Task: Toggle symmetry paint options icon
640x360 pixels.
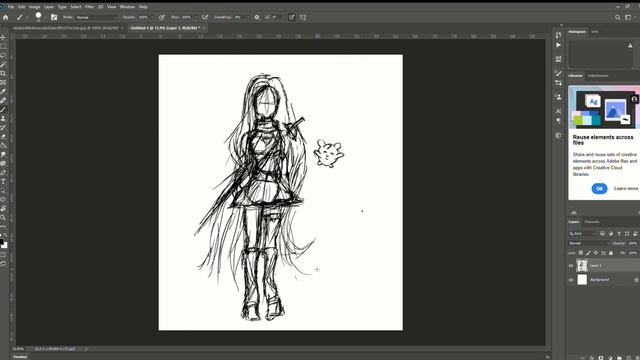Action: (x=303, y=18)
